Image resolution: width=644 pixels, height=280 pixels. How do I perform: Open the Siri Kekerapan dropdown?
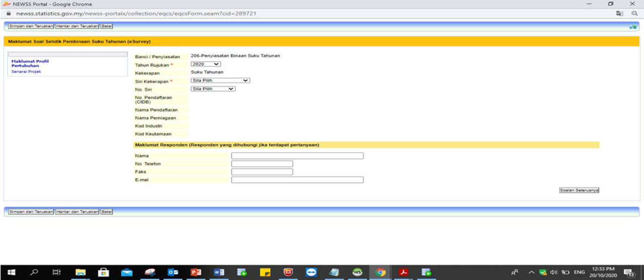(x=220, y=80)
